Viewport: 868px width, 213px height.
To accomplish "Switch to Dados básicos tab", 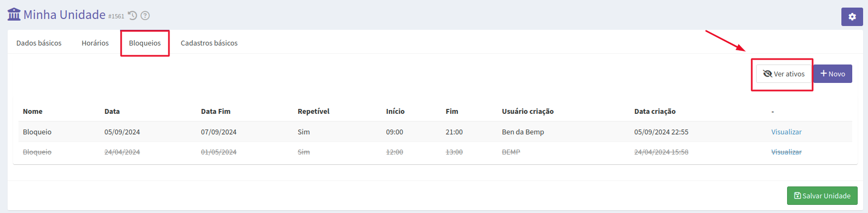I will [x=39, y=43].
